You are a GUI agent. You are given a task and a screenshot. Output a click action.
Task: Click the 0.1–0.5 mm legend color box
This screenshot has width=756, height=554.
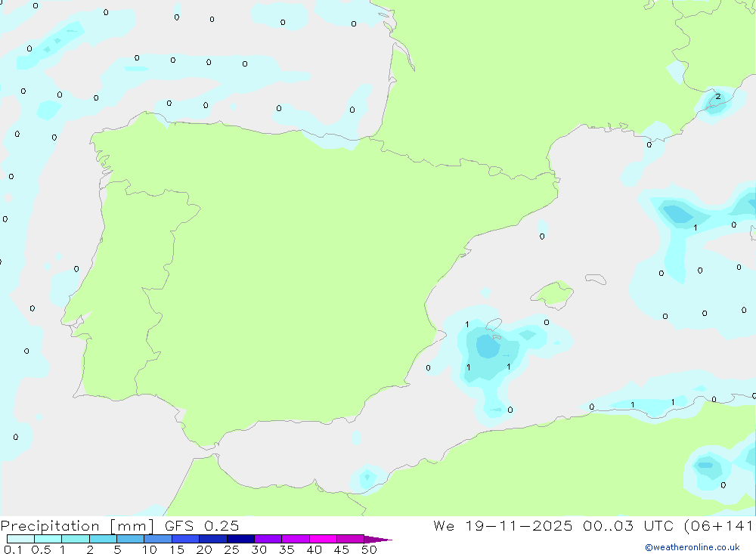[x=20, y=539]
